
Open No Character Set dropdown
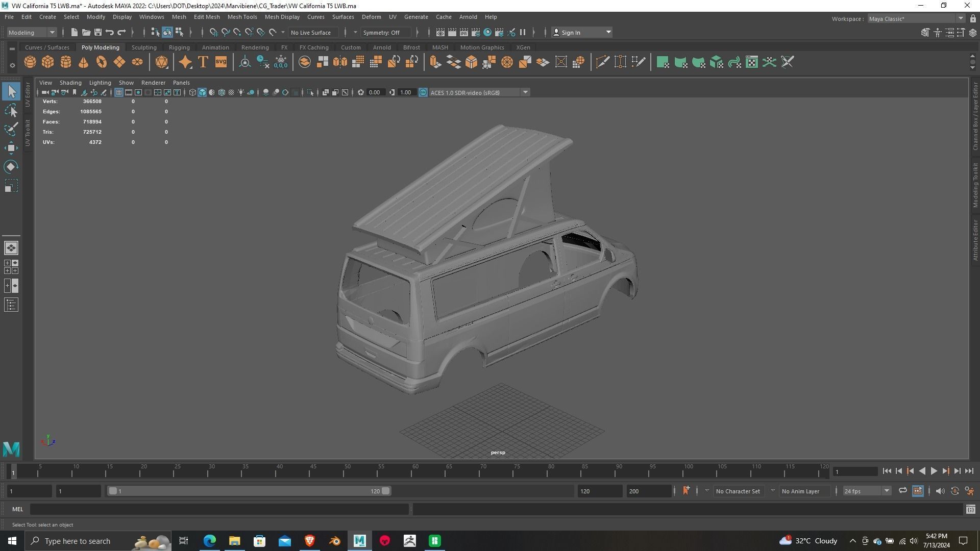click(739, 491)
